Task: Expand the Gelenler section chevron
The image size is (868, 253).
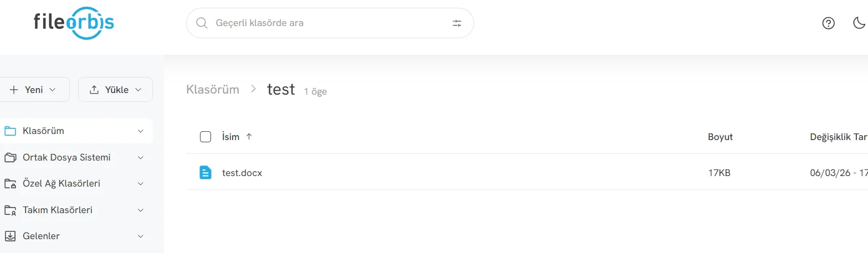Action: pyautogui.click(x=141, y=236)
